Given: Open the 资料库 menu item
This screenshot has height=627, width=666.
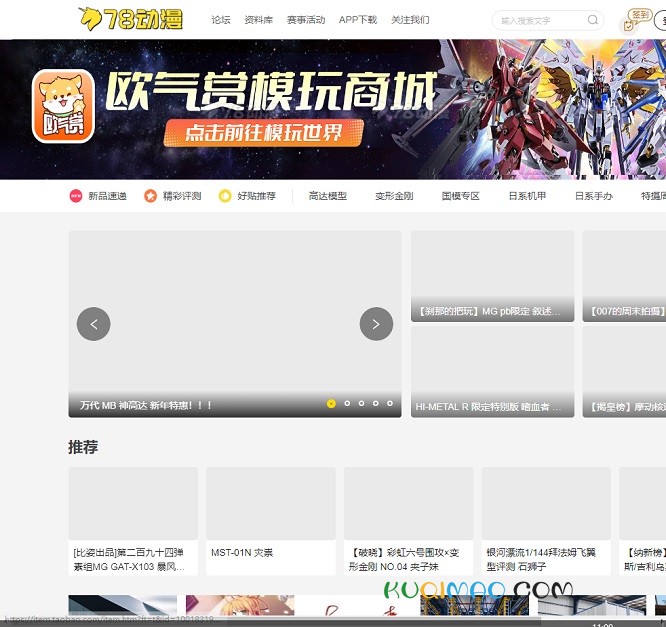Looking at the screenshot, I should [259, 20].
